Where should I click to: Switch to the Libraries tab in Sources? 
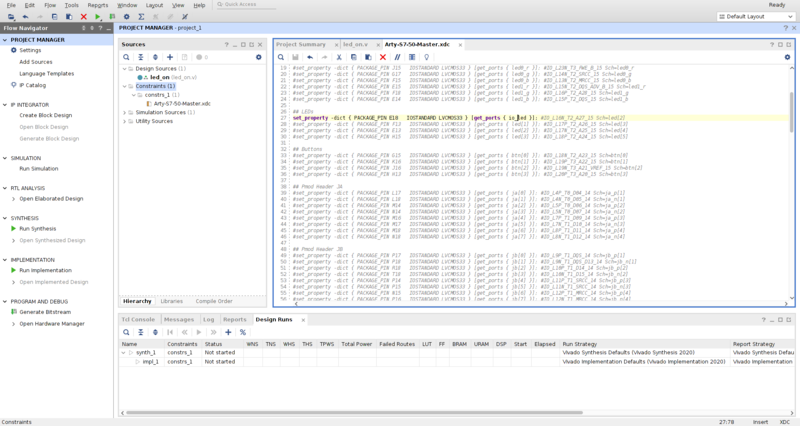click(x=171, y=301)
